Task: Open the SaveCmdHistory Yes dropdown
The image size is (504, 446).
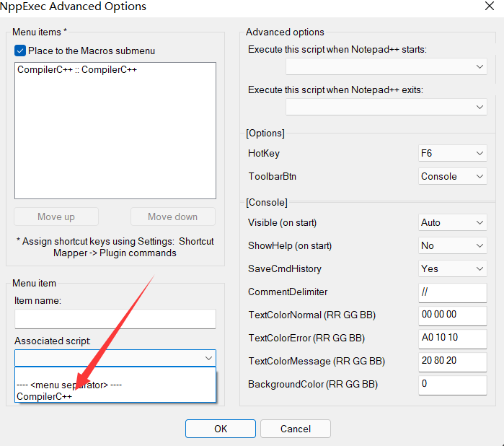Action: 453,268
